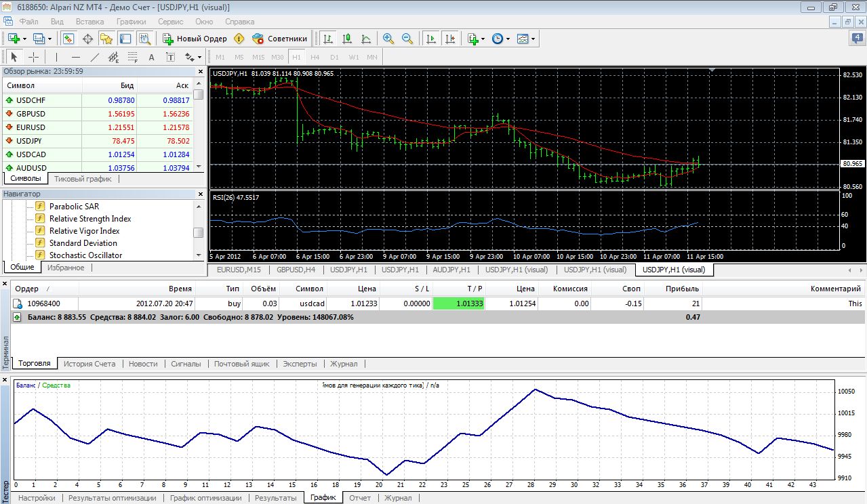
Task: Toggle the Navigator panel star-folder icon
Action: (106, 39)
